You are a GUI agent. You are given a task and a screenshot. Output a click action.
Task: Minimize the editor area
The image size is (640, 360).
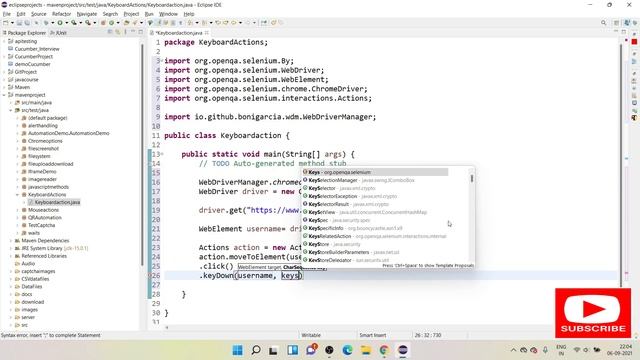pyautogui.click(x=616, y=32)
